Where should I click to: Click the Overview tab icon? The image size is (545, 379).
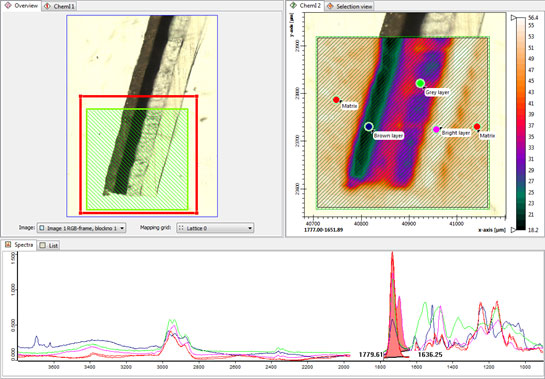[8, 6]
